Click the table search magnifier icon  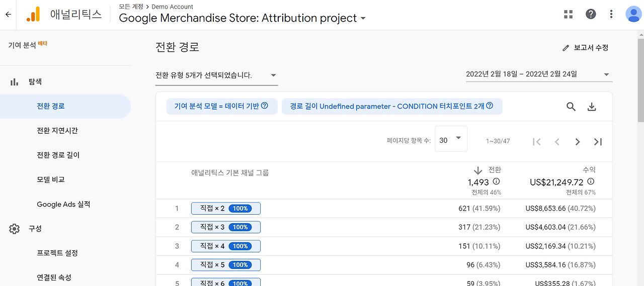[x=571, y=107]
